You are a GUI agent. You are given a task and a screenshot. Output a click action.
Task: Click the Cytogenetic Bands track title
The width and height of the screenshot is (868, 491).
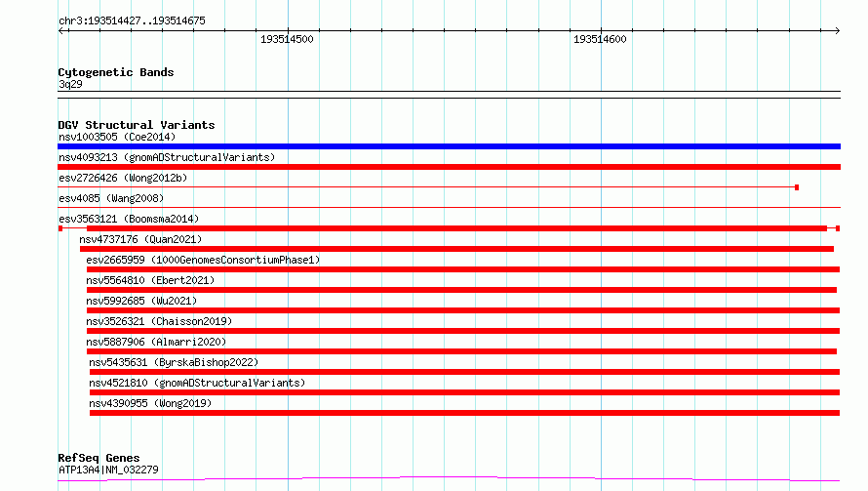tap(116, 72)
